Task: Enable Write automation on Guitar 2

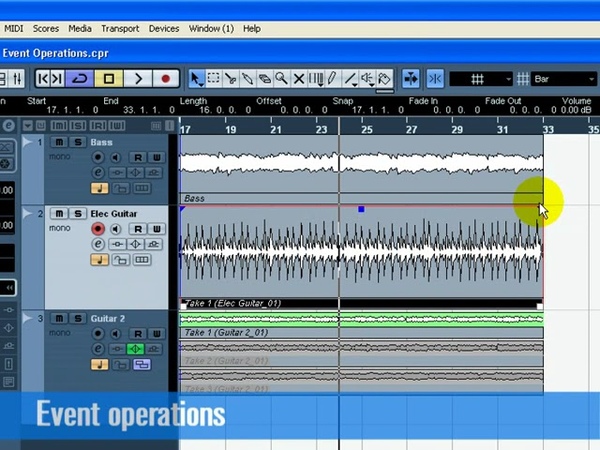Action: tap(157, 334)
